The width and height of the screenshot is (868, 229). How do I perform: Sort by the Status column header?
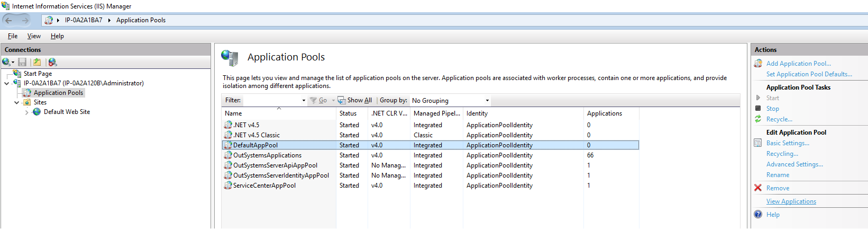[352, 113]
